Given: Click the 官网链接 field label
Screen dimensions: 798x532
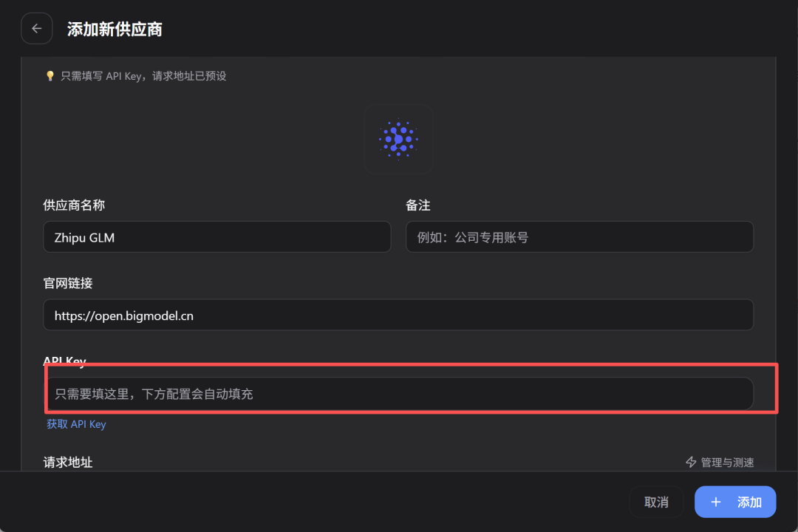Looking at the screenshot, I should tap(68, 283).
